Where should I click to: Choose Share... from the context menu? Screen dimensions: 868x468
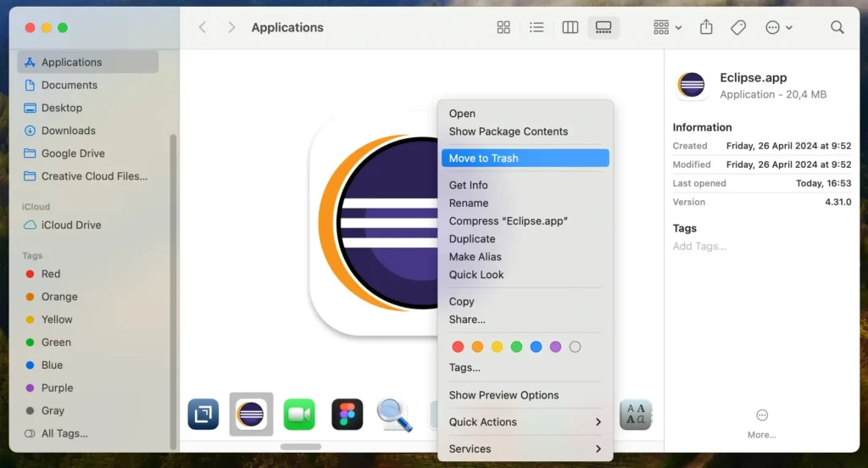[x=526, y=319]
